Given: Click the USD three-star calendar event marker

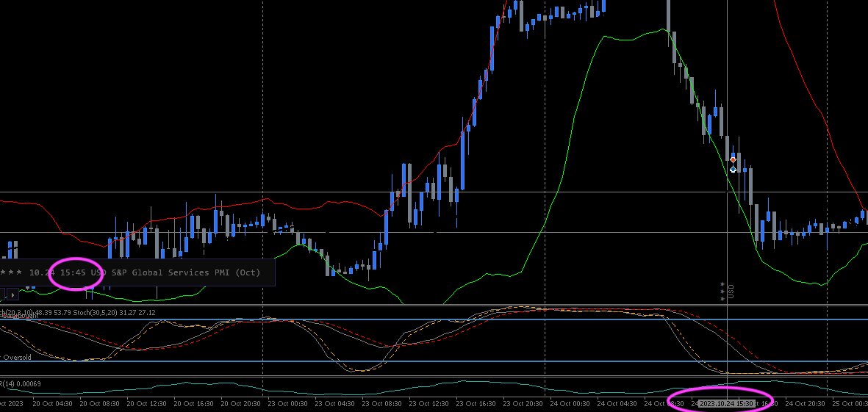Looking at the screenshot, I should tap(726, 292).
